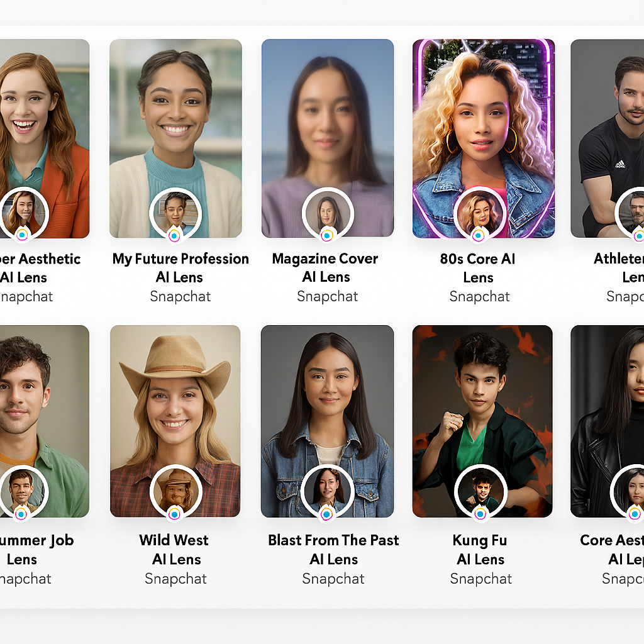The height and width of the screenshot is (644, 644).
Task: Open the Kung Fu AI Lens title
Action: (480, 550)
